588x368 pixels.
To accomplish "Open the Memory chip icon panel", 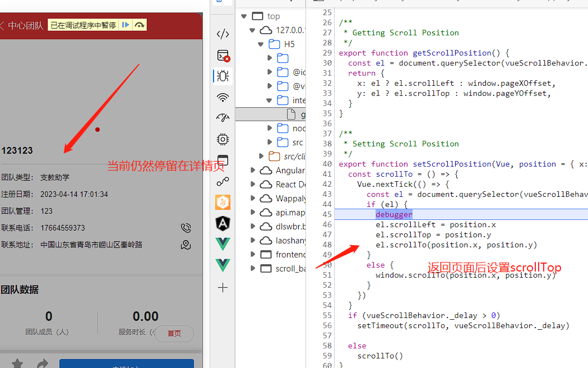I will 223,139.
